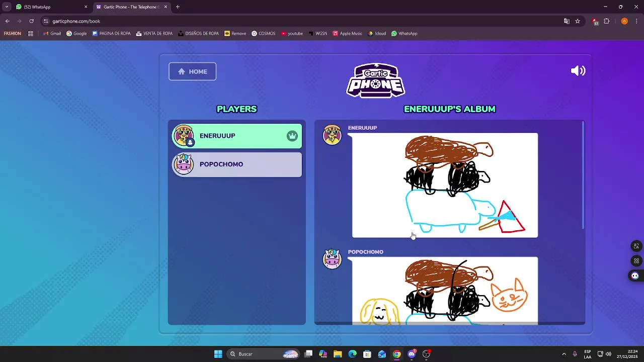
Task: Click POPOCHOMO's cow avatar in the players list
Action: click(184, 164)
